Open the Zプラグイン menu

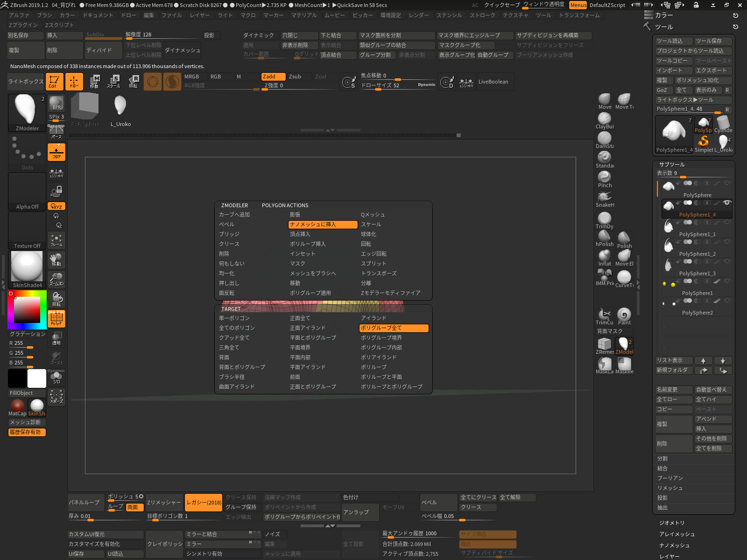point(23,25)
